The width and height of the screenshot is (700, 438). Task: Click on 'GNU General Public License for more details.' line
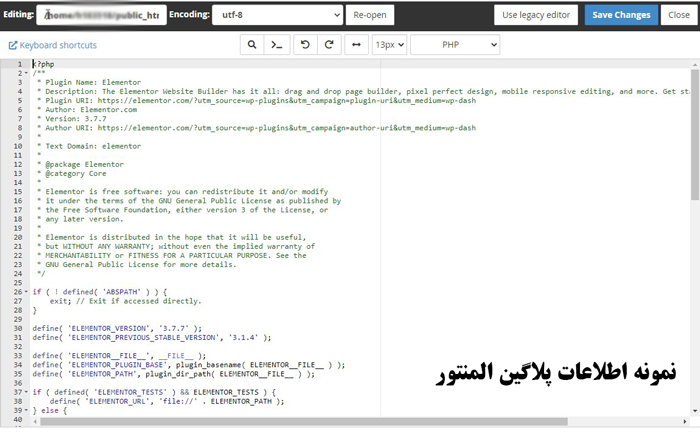point(140,264)
